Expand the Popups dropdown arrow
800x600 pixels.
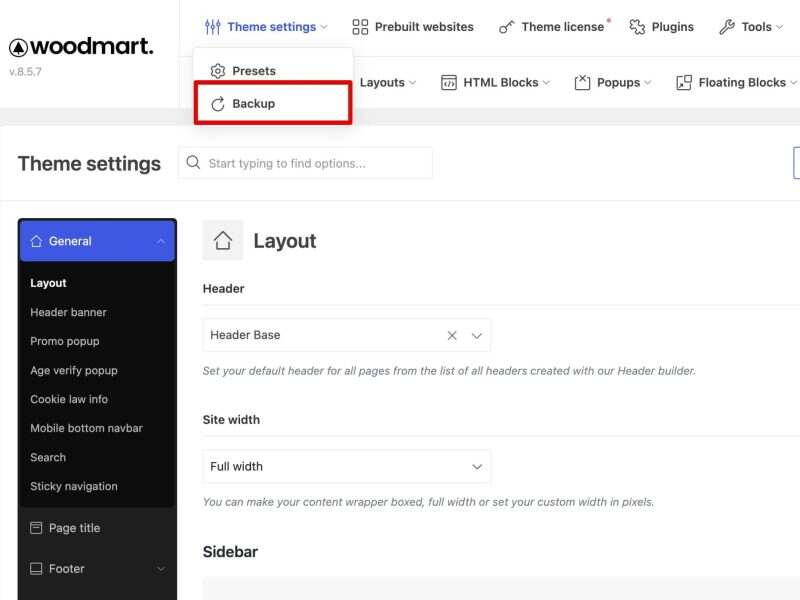pos(647,83)
